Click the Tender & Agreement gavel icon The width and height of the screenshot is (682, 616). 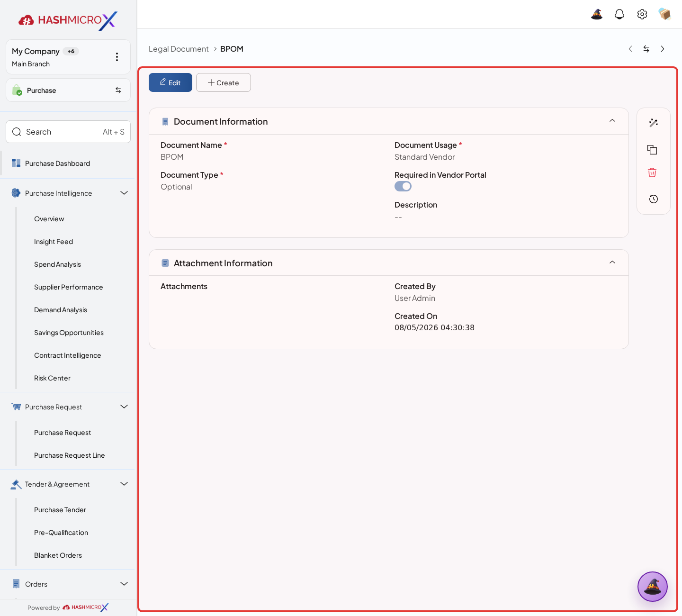point(16,484)
